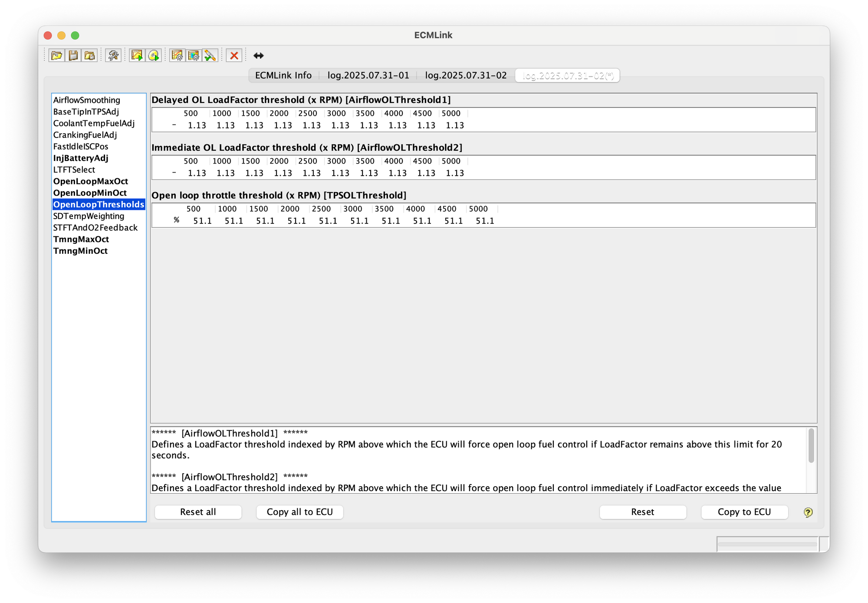Select InjBatteryAdj in the list
The image size is (868, 603).
[x=99, y=158]
